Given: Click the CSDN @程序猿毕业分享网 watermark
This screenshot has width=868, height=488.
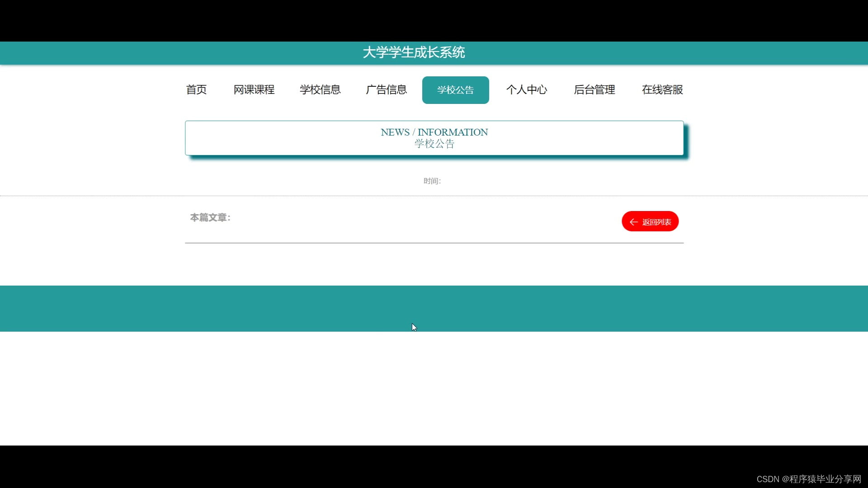Looking at the screenshot, I should [808, 479].
